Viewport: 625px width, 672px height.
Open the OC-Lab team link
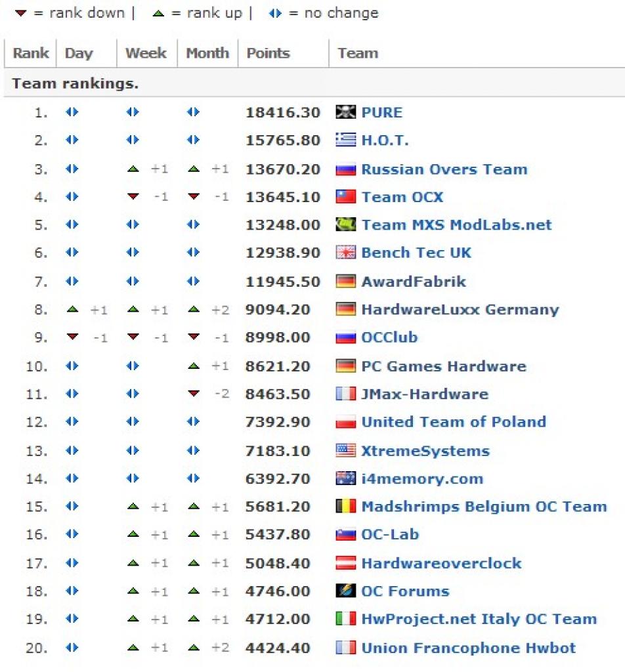pyautogui.click(x=390, y=534)
